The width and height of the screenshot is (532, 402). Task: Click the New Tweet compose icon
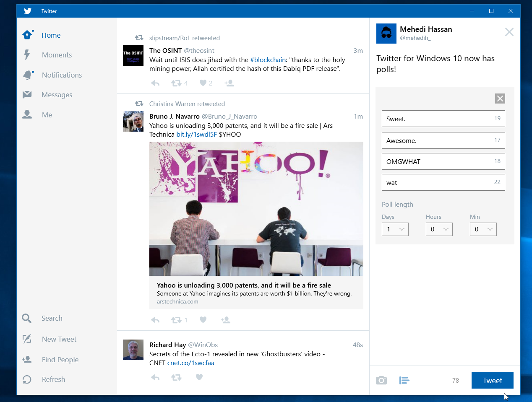coord(27,339)
